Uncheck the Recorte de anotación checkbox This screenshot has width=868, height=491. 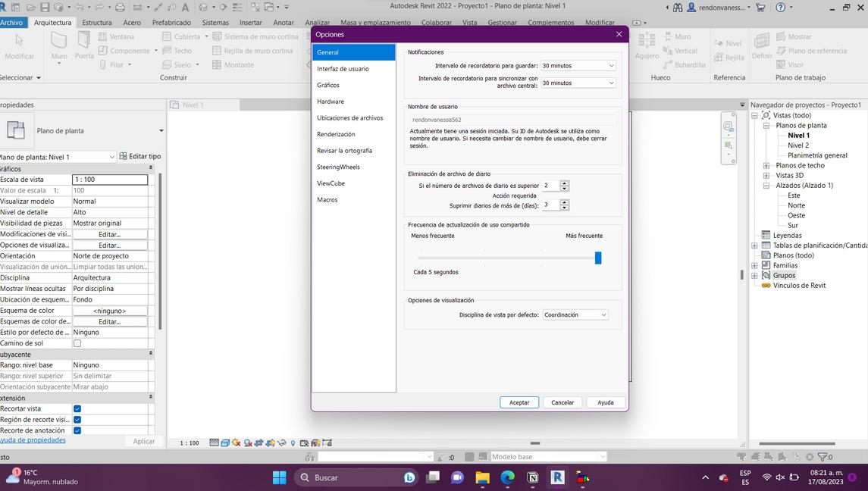(77, 430)
